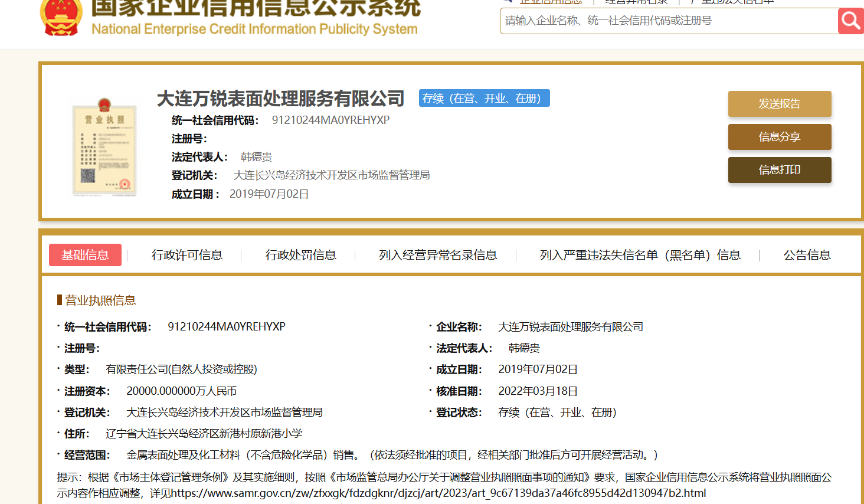Click the 信息分享 button
Viewport: 864px width, 504px height.
tap(780, 137)
